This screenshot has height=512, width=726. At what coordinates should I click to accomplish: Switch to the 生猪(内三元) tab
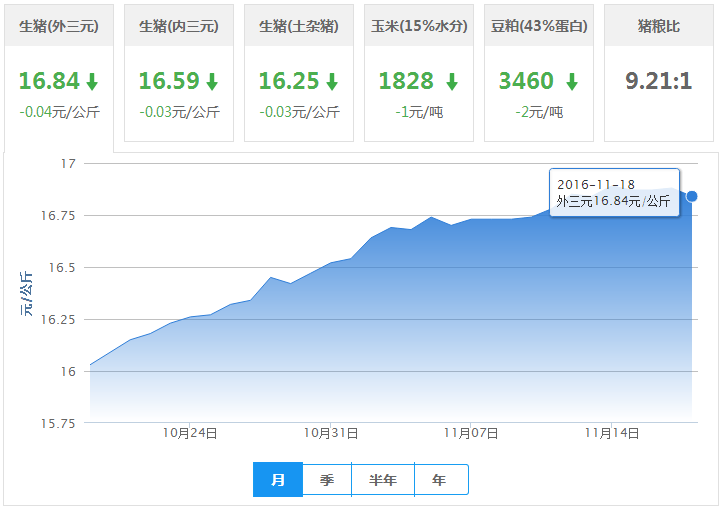pos(179,27)
